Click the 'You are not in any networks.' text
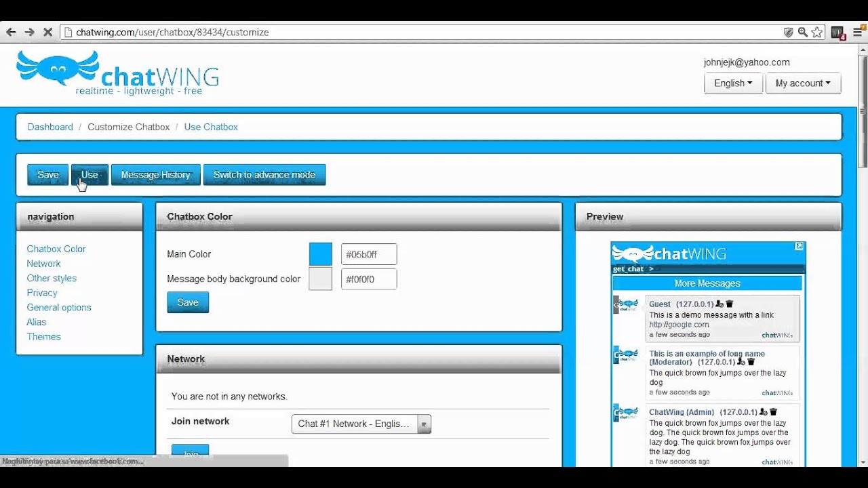 [x=229, y=396]
